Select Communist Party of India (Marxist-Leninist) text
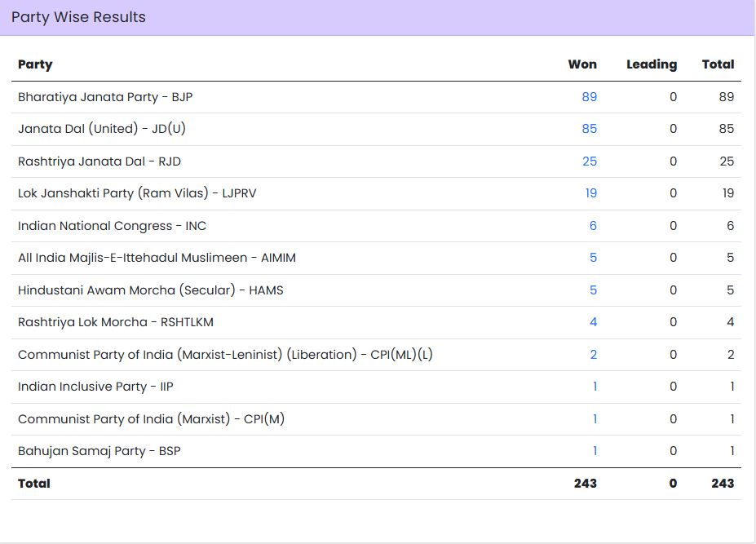This screenshot has width=756, height=544. 150,355
